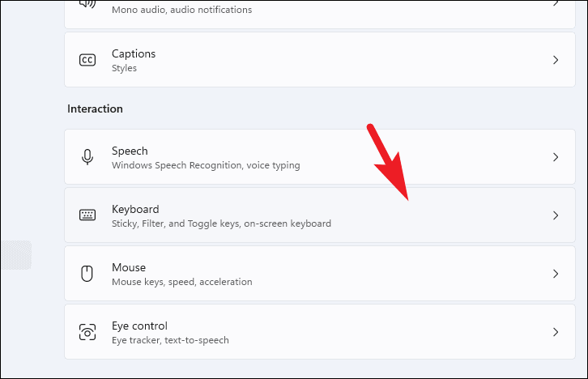Viewport: 588px width, 379px height.
Task: Click 'Mouse keys, speed, acceleration' description
Action: coord(182,282)
